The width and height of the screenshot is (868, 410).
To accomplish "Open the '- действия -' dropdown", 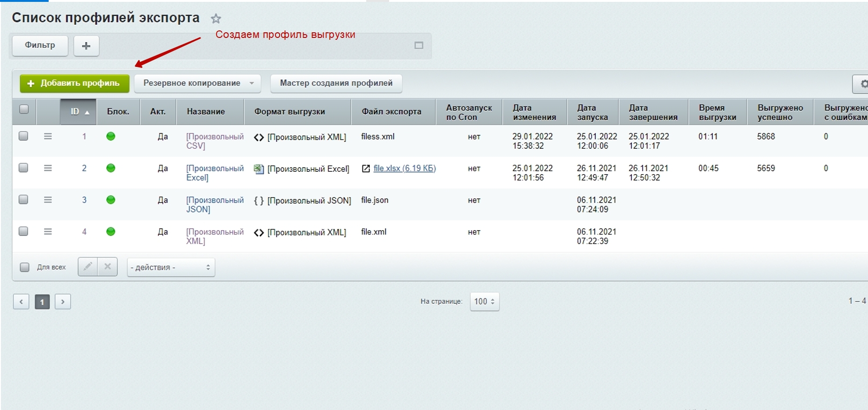I will click(171, 267).
